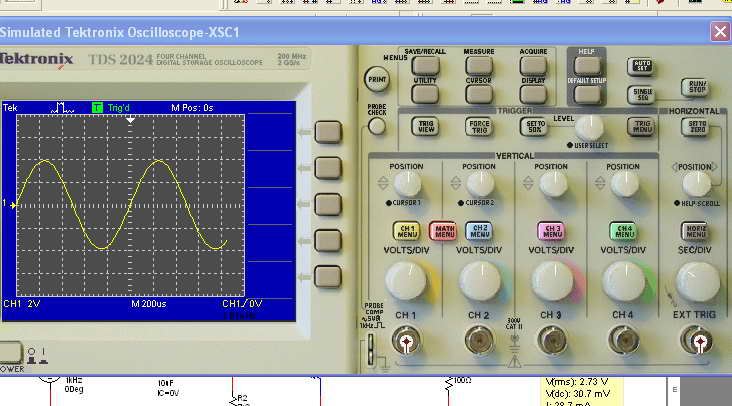Open the UTILITY menu button
The height and width of the screenshot is (406, 732).
425,95
